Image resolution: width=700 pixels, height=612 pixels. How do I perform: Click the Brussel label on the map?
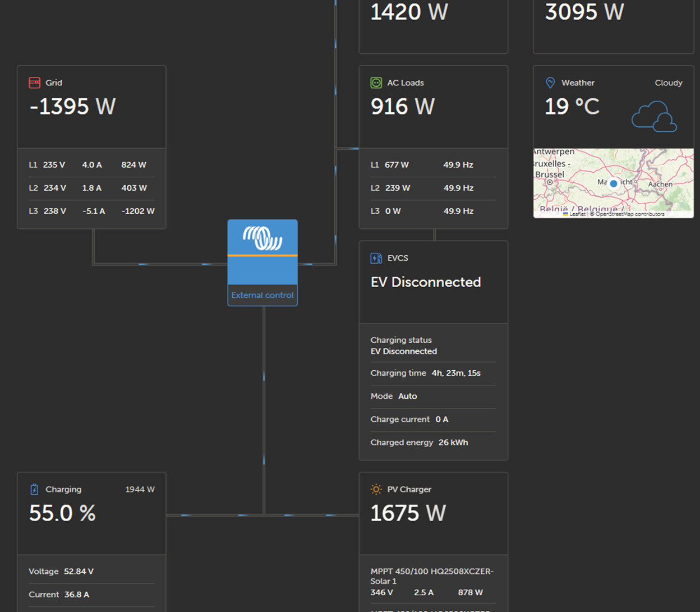(550, 174)
